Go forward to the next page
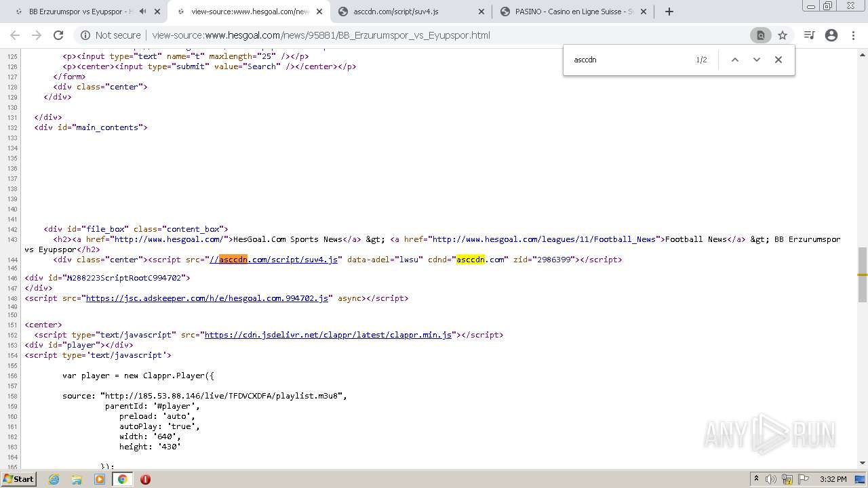868x488 pixels. click(37, 35)
